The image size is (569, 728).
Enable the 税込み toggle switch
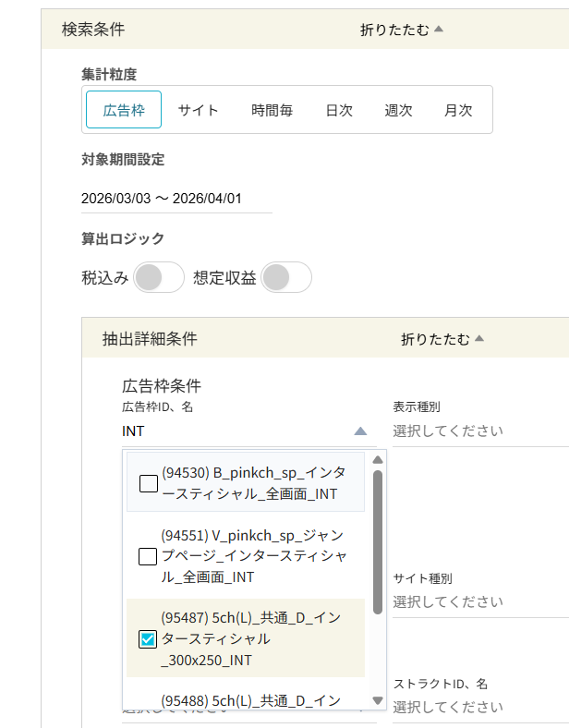[x=158, y=277]
